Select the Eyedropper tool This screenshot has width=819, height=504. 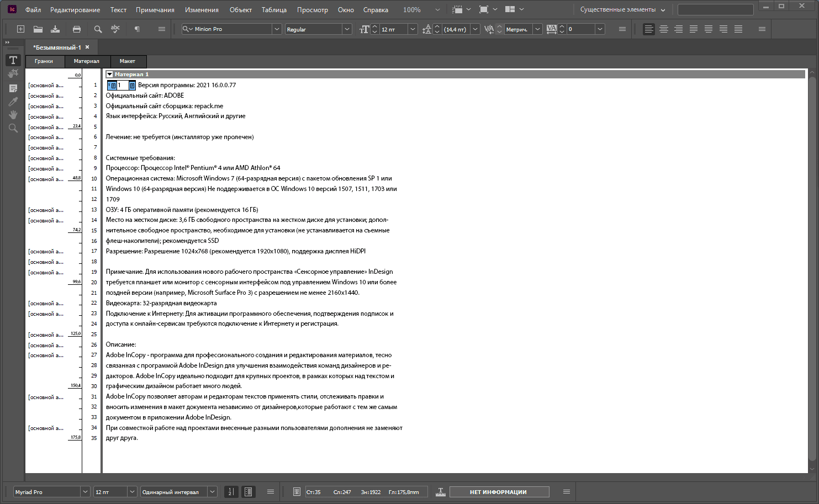click(x=13, y=102)
